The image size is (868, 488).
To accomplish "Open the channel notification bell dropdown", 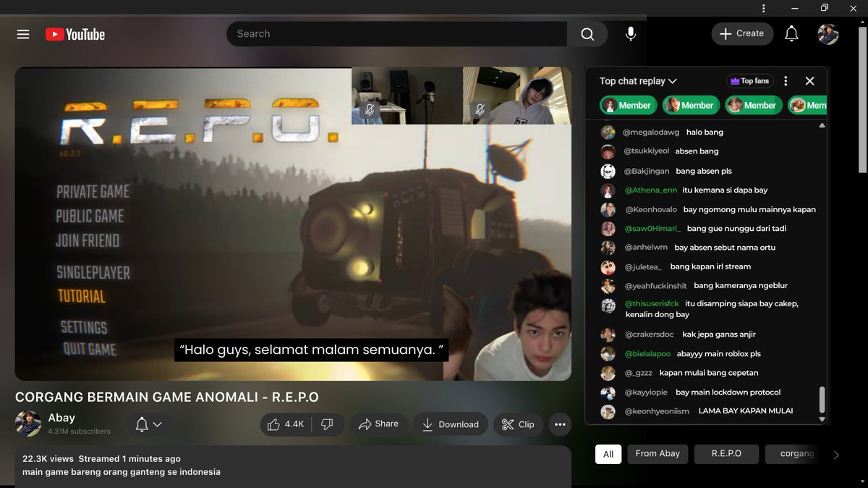I will coord(148,424).
